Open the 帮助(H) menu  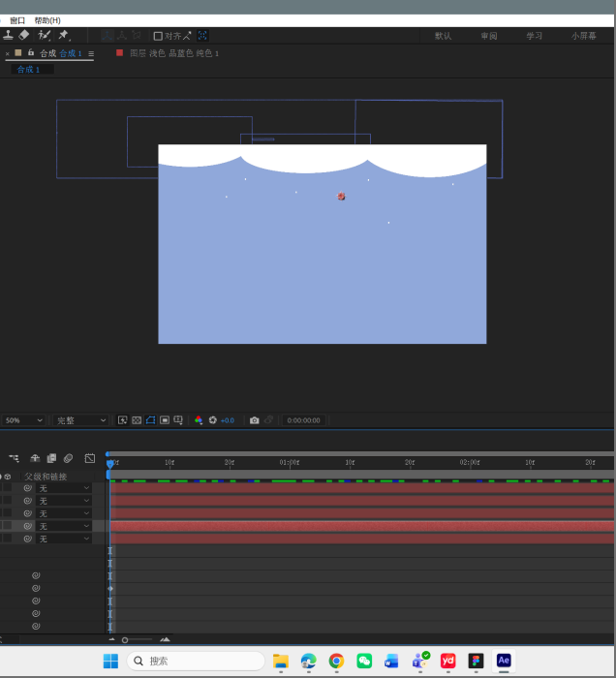(x=47, y=20)
